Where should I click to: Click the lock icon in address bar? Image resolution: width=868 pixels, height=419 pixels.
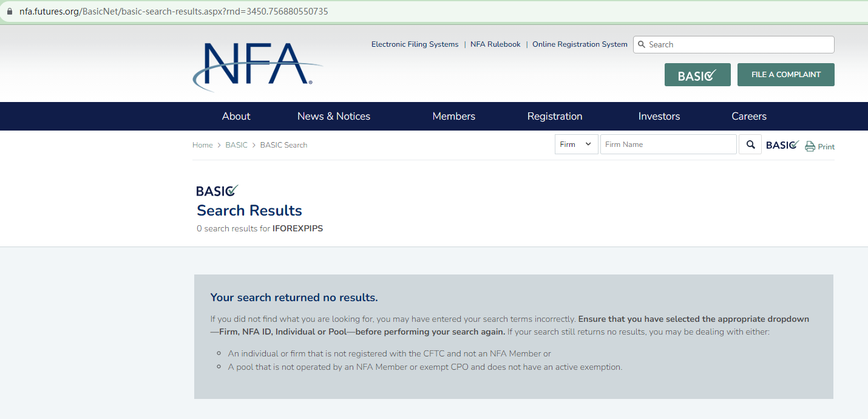(9, 12)
